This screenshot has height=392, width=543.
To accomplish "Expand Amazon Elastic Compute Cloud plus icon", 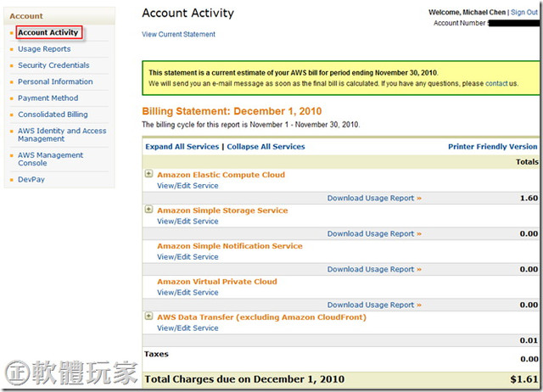I will coord(149,174).
